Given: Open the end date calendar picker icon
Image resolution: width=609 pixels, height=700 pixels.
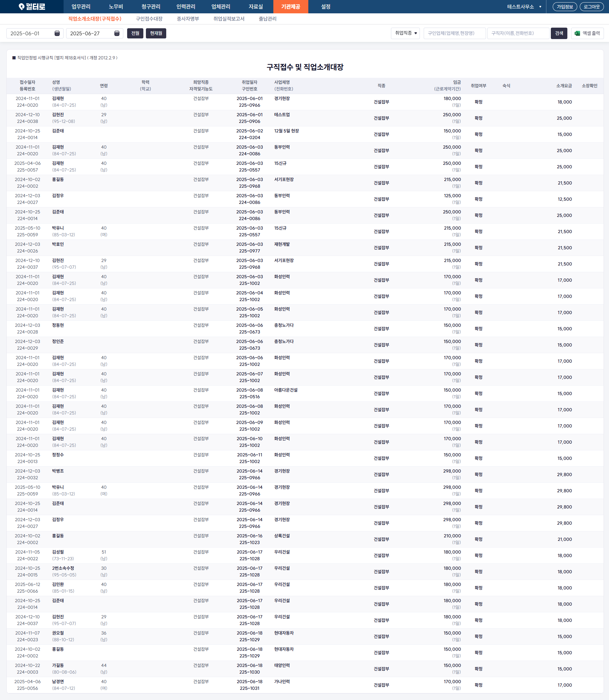Looking at the screenshot, I should coord(117,33).
